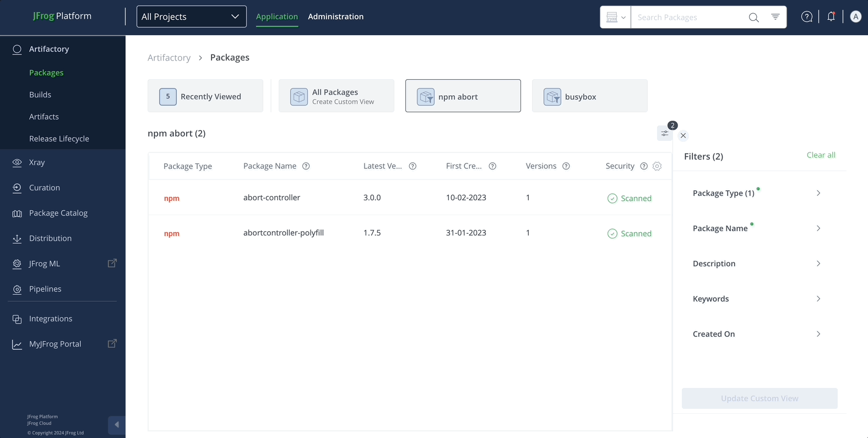Select the busybox custom view
This screenshot has height=438, width=868.
point(590,96)
